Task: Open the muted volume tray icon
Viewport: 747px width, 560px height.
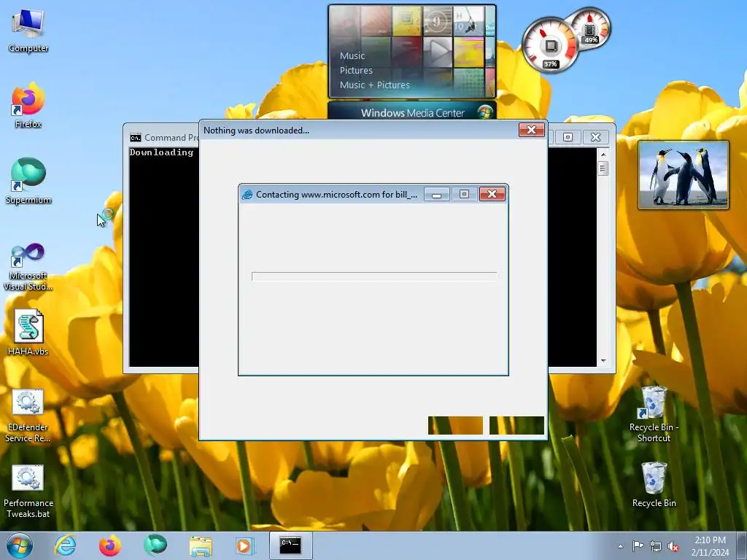Action: click(673, 546)
